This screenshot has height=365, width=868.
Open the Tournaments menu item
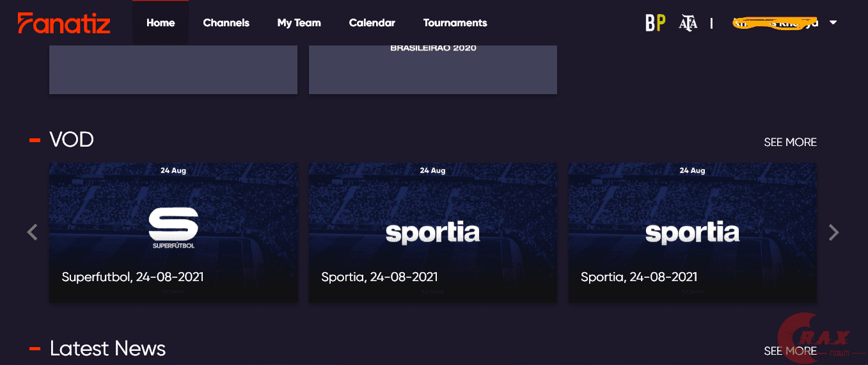pyautogui.click(x=455, y=23)
